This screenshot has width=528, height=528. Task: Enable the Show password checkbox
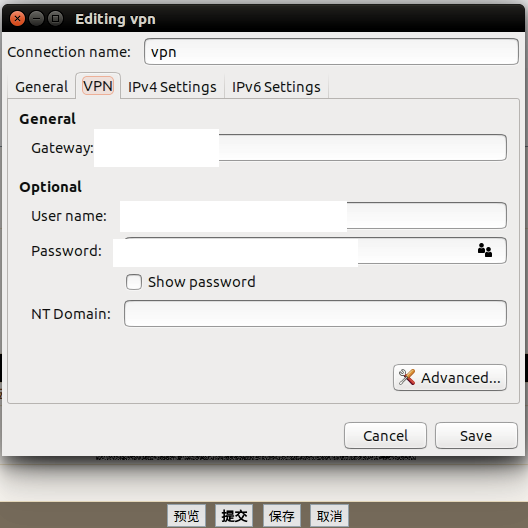pyautogui.click(x=134, y=282)
